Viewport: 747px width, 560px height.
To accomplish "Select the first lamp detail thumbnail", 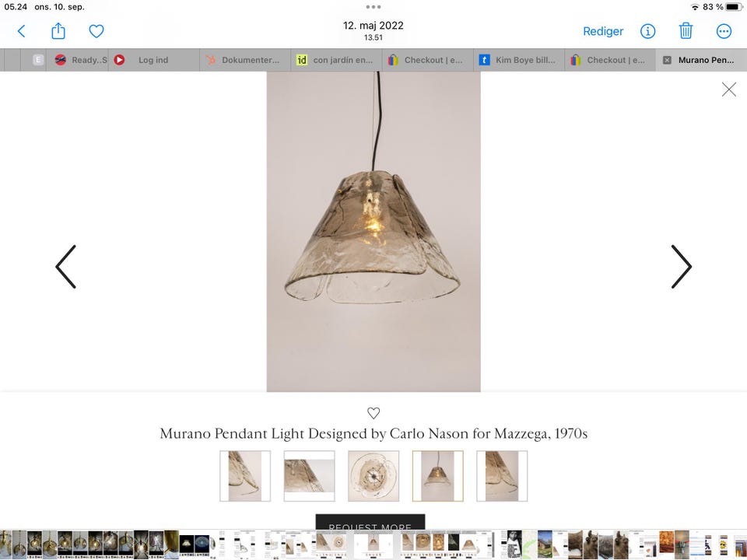I will (245, 476).
